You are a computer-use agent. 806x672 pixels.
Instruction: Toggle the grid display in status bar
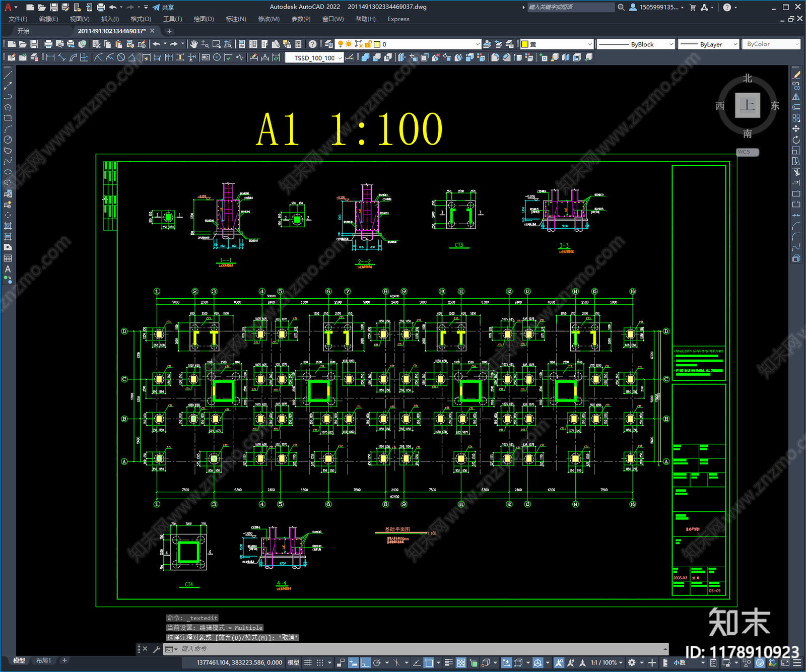(x=308, y=662)
